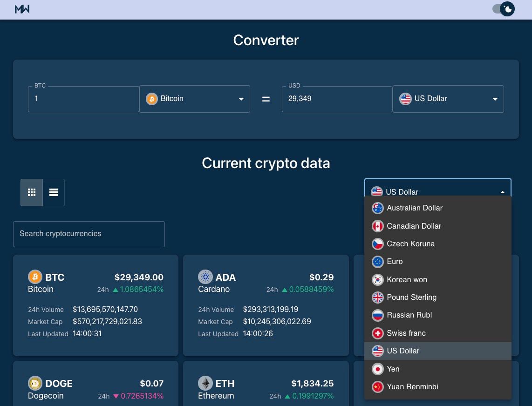Image resolution: width=532 pixels, height=406 pixels.
Task: Click the BTC coin icon on card
Action: (x=35, y=277)
